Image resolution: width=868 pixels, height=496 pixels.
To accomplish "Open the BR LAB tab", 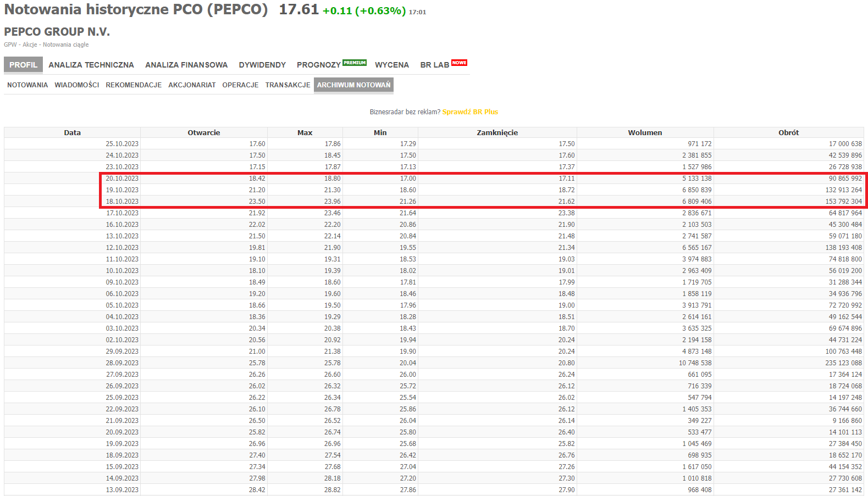I will click(434, 65).
